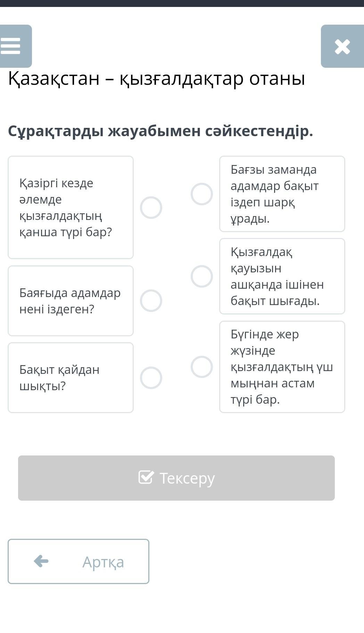Click the answer card "Бағзы заманда адамдар бақыт іздеп"
This screenshot has height=633, width=364.
coord(282,194)
